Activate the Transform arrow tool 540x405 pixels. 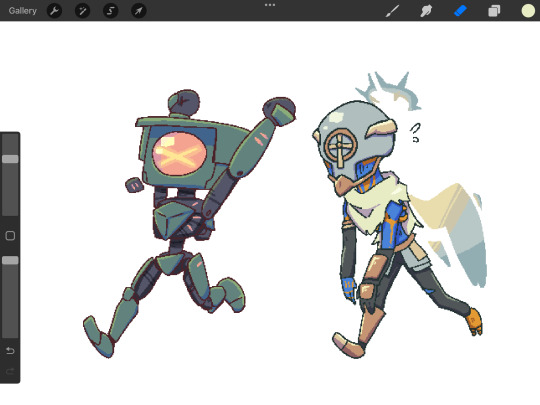[x=139, y=11]
